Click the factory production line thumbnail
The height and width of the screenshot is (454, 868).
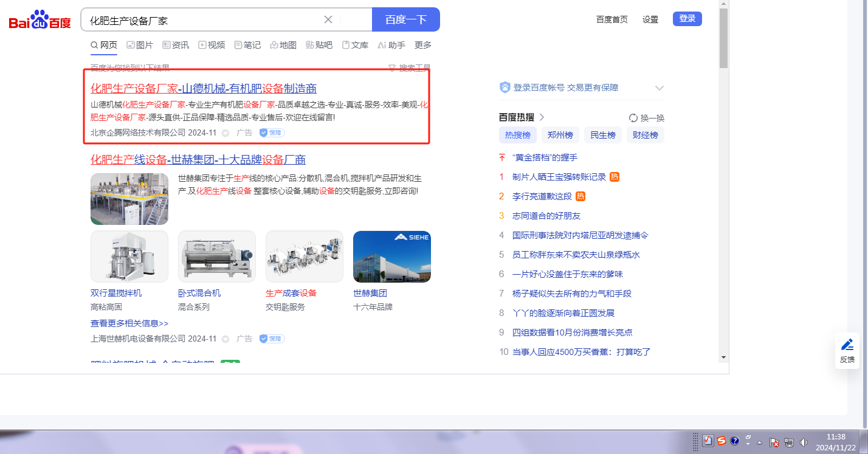129,199
